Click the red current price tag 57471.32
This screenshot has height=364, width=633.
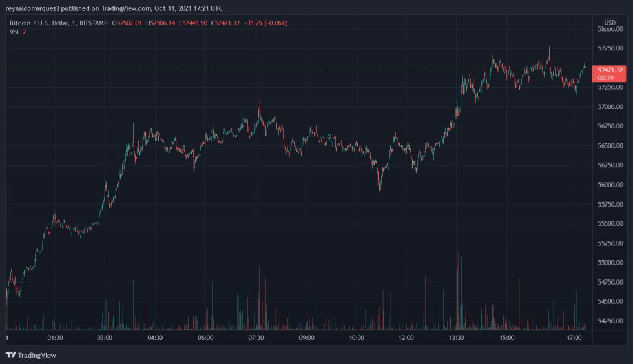coord(610,70)
